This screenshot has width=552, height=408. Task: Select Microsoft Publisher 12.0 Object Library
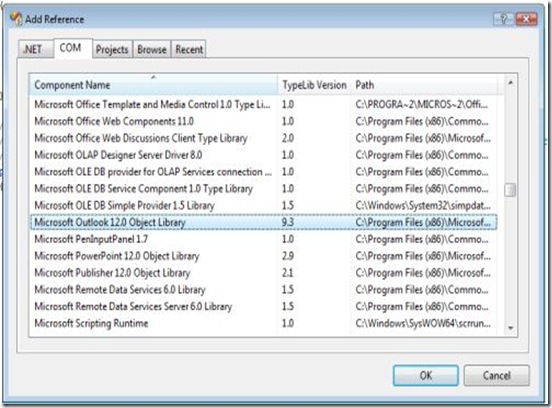263,273
